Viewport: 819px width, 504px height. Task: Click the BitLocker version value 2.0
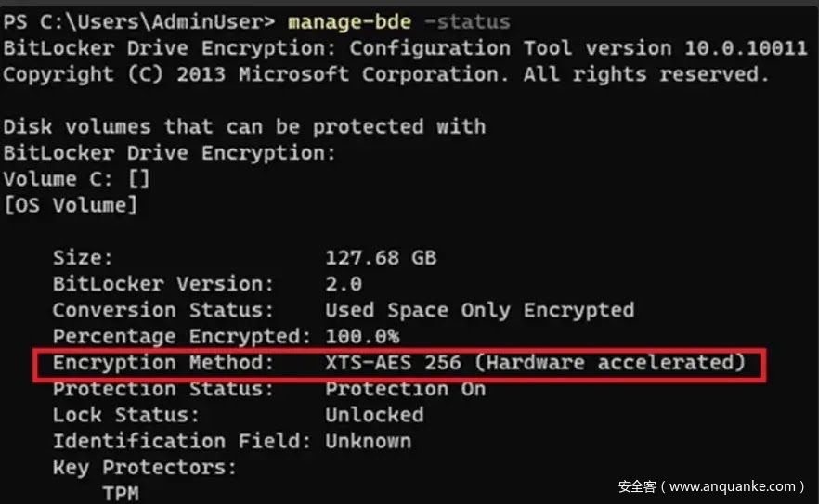click(344, 283)
